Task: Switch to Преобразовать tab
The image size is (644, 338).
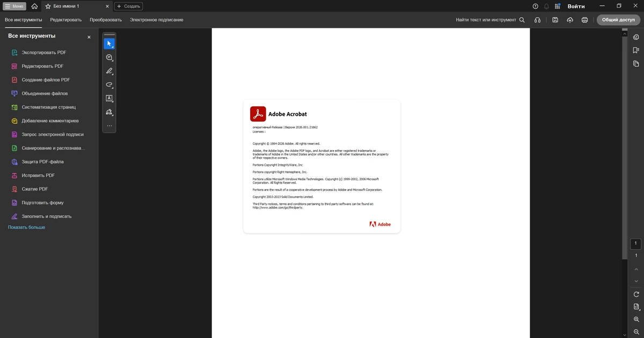Action: (106, 20)
